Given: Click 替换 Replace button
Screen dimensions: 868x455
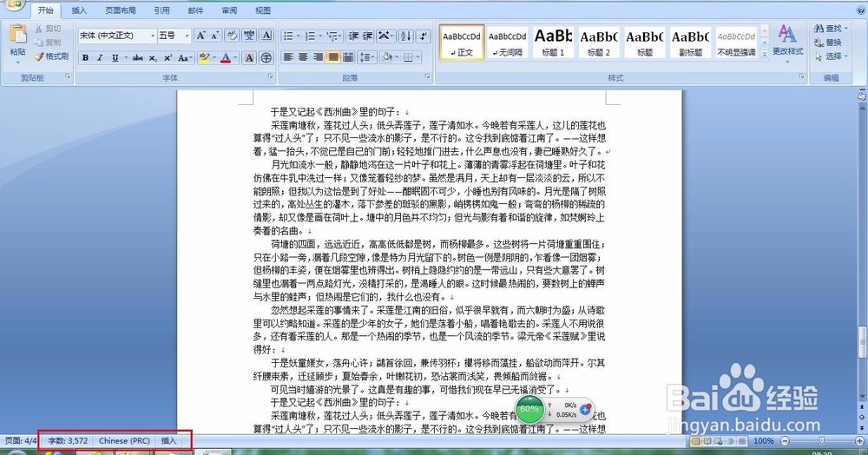Looking at the screenshot, I should click(828, 43).
